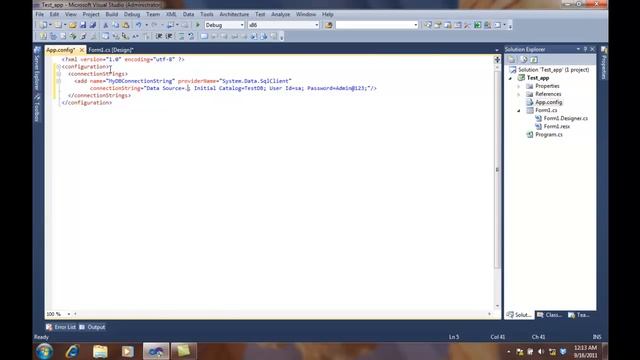The height and width of the screenshot is (360, 640).
Task: Open the Find combo box dropdown on the toolbar
Action: coord(416,25)
